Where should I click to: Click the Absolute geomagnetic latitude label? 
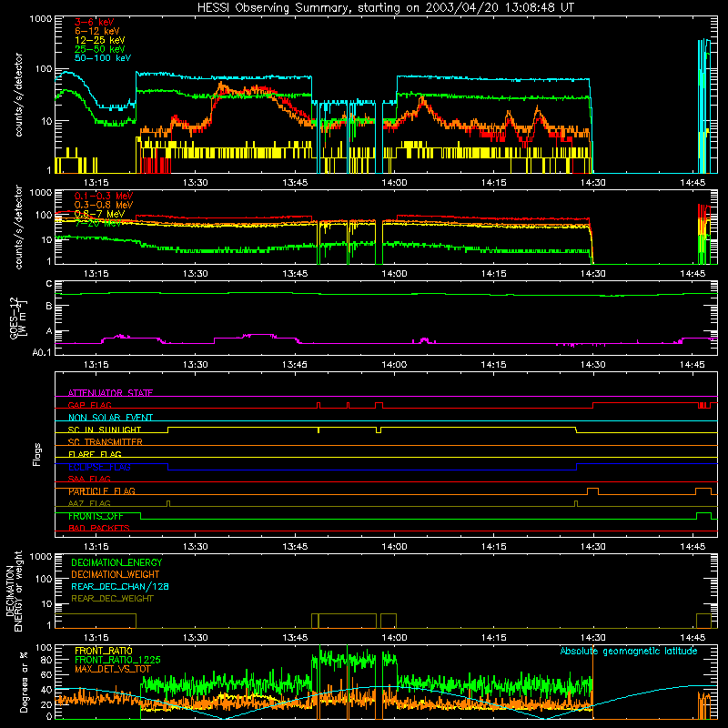[629, 652]
